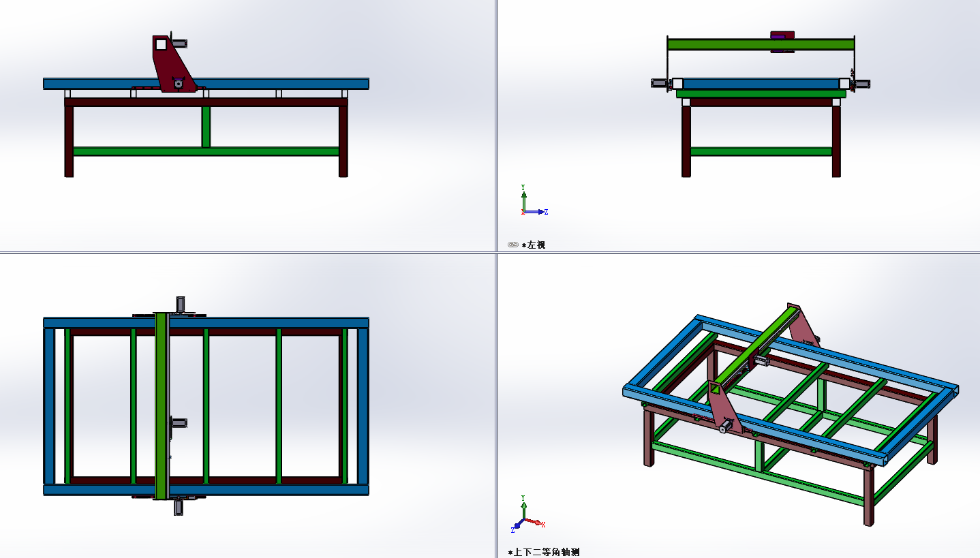The height and width of the screenshot is (558, 980).
Task: Click the view link icon beside *左视
Action: point(513,245)
